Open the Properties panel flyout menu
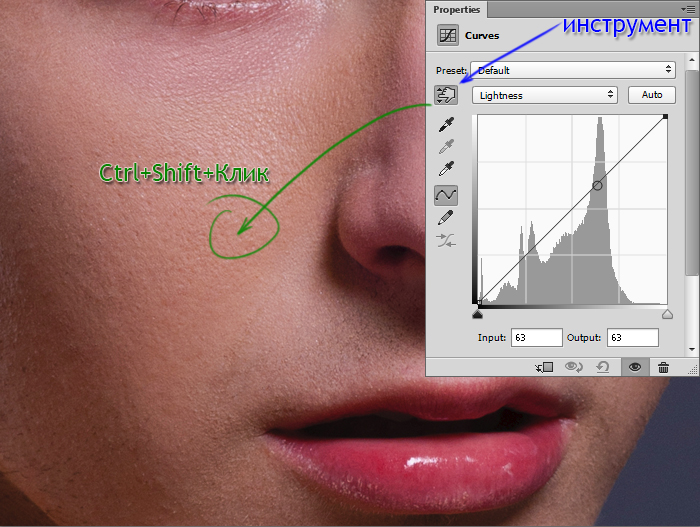Image resolution: width=700 pixels, height=527 pixels. click(x=688, y=9)
